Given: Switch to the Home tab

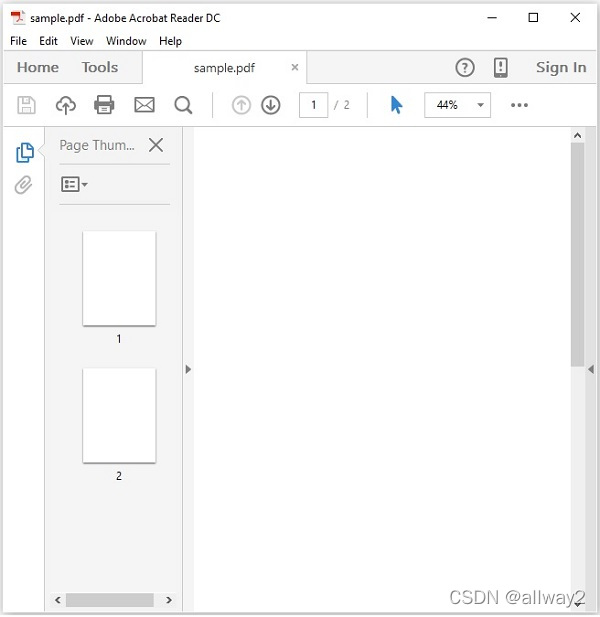Looking at the screenshot, I should point(38,67).
